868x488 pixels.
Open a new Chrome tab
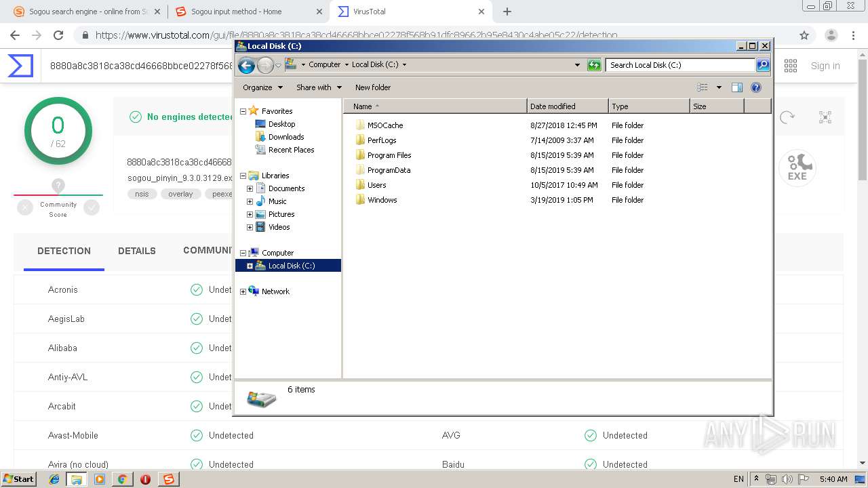[507, 12]
